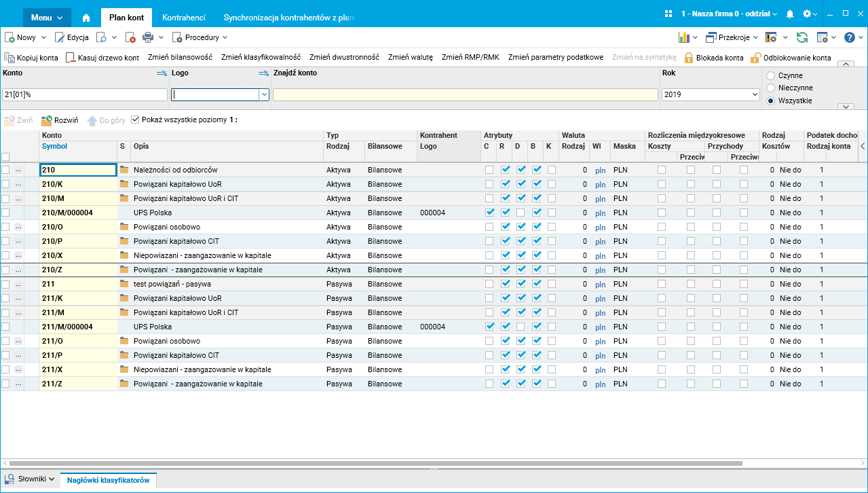Uncheck Pokaż wszystkie poziomy checkbox
The width and height of the screenshot is (868, 493).
(135, 120)
